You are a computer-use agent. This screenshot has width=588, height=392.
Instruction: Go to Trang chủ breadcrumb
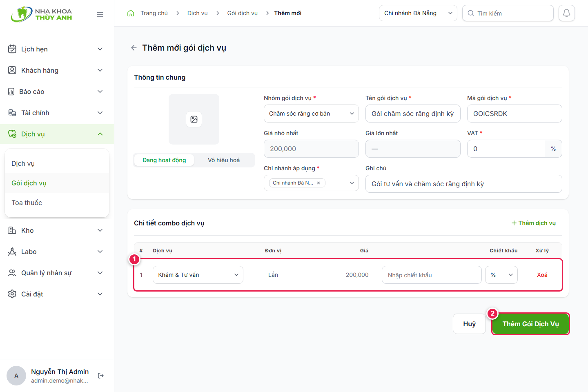tap(154, 13)
